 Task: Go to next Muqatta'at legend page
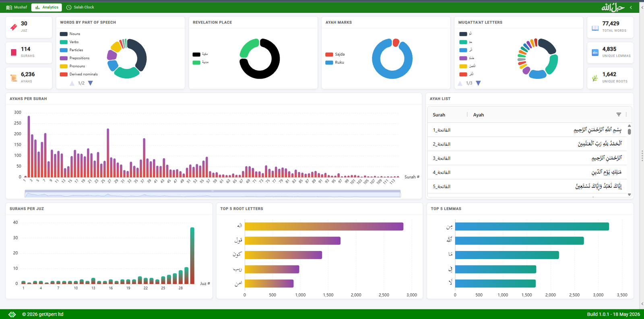coord(479,83)
